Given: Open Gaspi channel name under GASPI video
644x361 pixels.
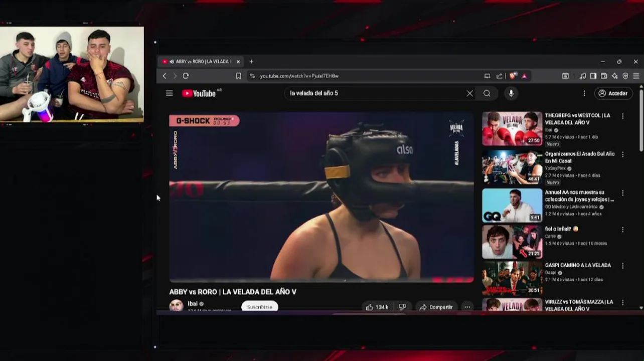Looking at the screenshot, I should 550,273.
